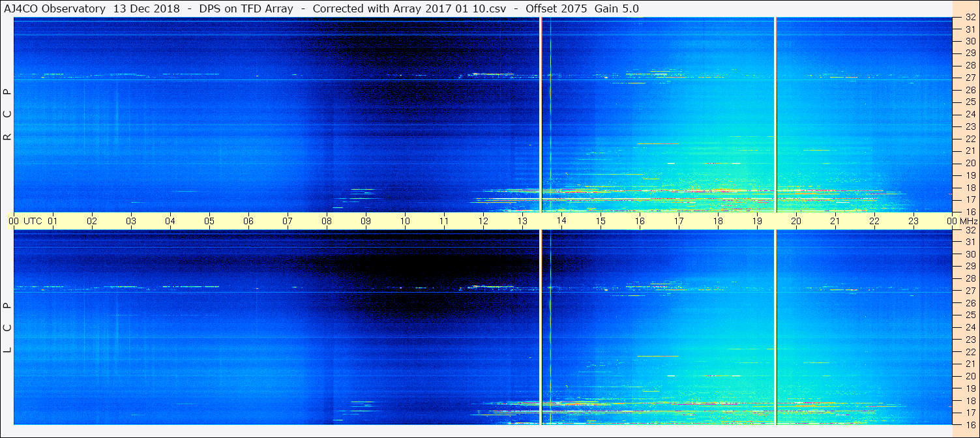Select the "11" hour label on the time axis
The height and width of the screenshot is (438, 980).
[x=444, y=221]
